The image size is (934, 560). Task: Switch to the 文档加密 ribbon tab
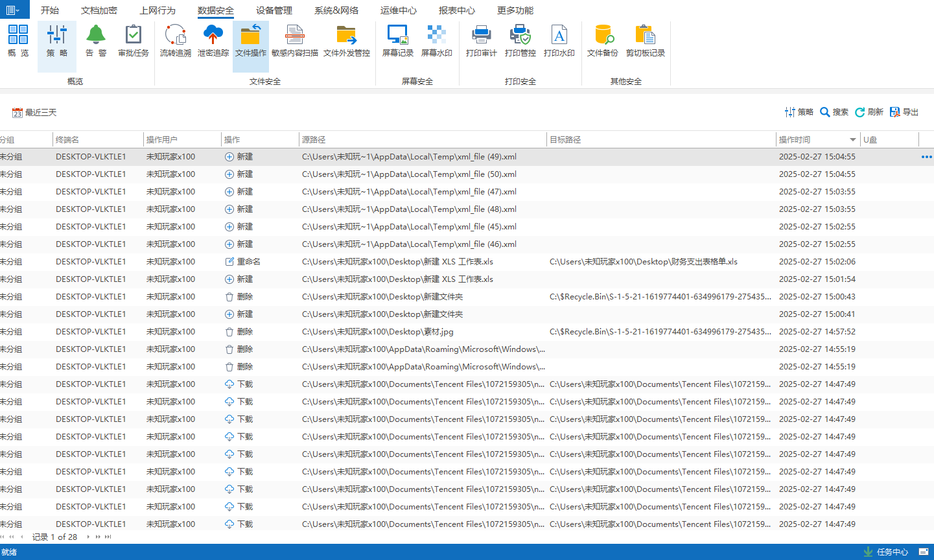(99, 10)
